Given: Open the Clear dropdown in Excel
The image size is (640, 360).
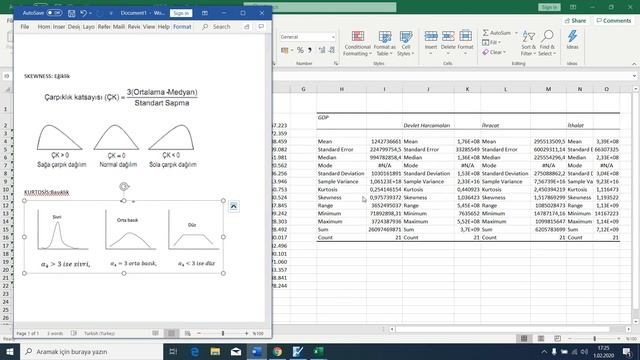Looking at the screenshot, I should (x=494, y=52).
